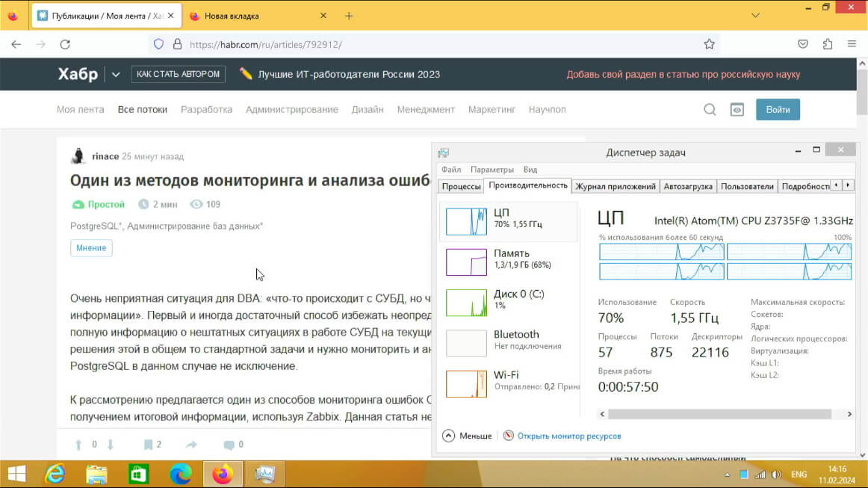Select Память performance entry

[x=509, y=262]
